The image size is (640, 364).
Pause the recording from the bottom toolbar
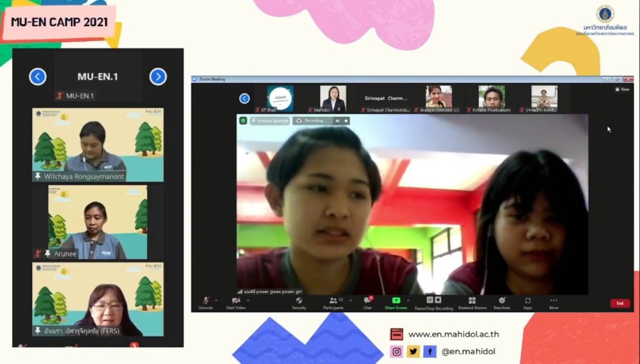pos(430,299)
